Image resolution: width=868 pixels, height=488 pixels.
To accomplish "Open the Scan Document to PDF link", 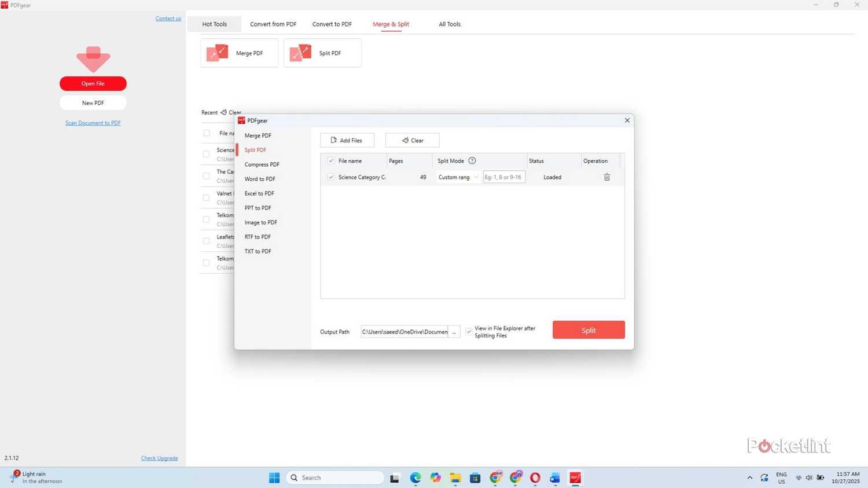I will (93, 123).
